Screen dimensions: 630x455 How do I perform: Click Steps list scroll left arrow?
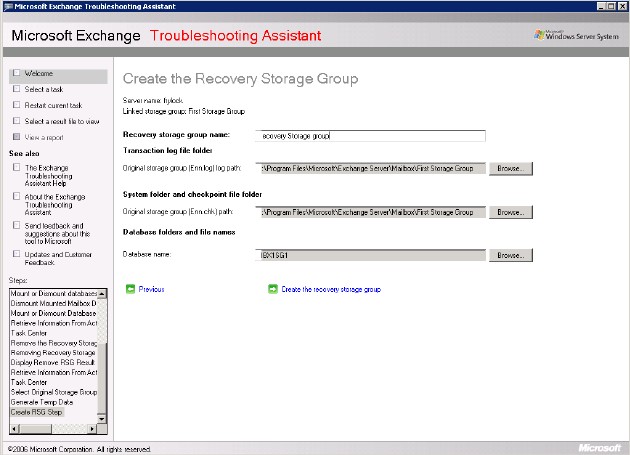pyautogui.click(x=14, y=428)
